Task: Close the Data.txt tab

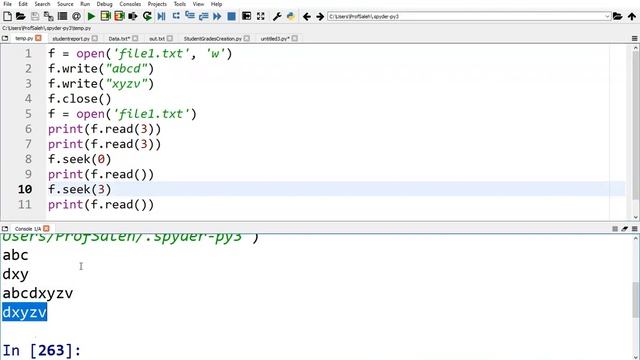Action: (135, 38)
